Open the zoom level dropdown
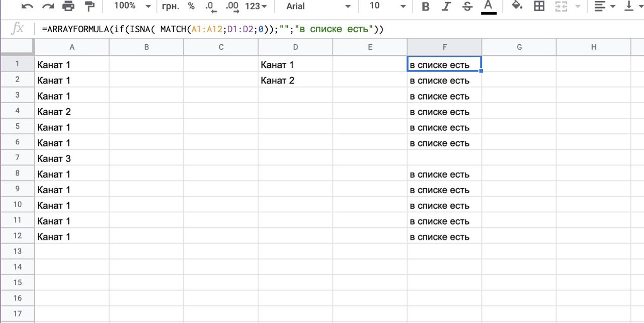This screenshot has width=644, height=323. pyautogui.click(x=132, y=7)
